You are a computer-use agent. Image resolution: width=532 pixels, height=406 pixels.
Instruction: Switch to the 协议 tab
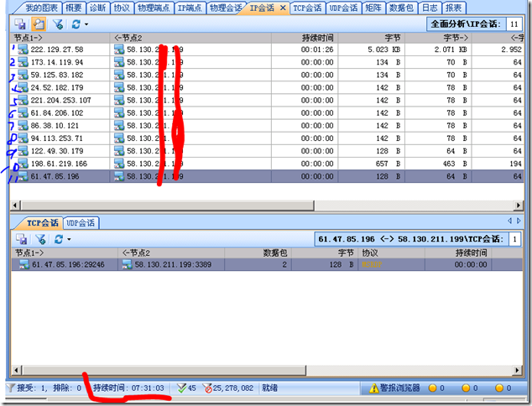pos(122,8)
